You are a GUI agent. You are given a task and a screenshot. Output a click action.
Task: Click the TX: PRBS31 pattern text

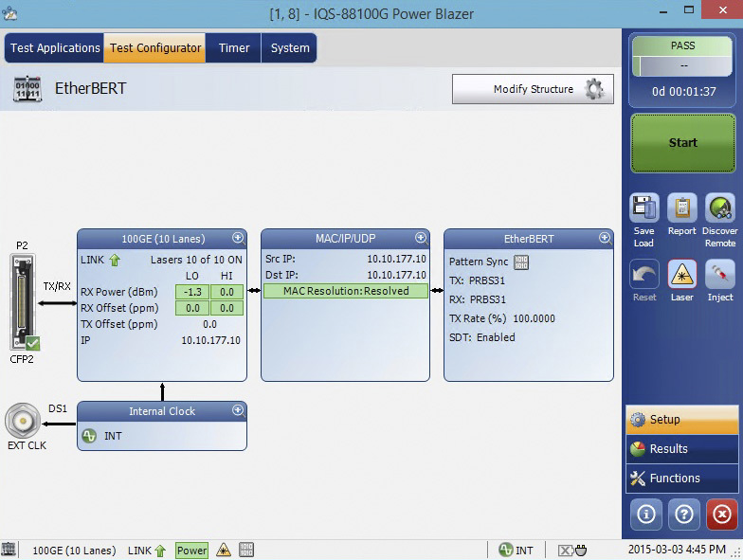coord(478,280)
